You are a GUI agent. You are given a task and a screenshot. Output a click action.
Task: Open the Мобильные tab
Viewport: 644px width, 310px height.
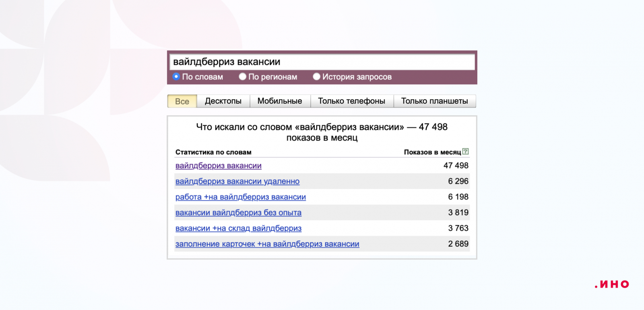click(x=280, y=101)
